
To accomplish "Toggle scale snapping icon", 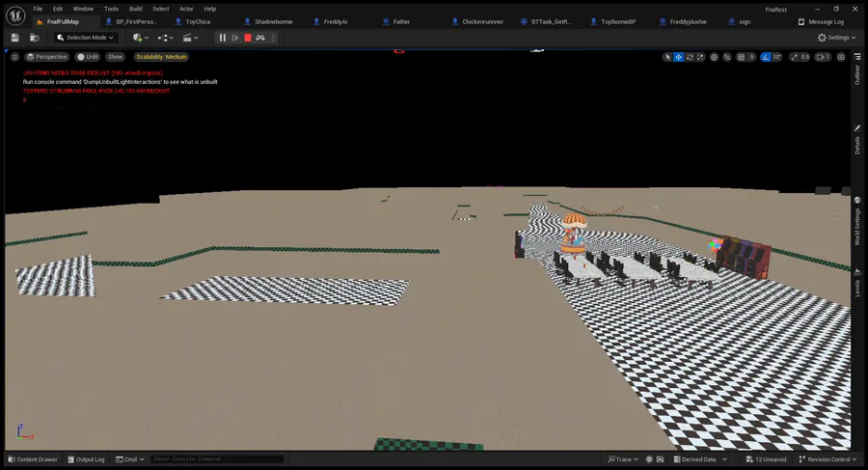I will coord(795,57).
